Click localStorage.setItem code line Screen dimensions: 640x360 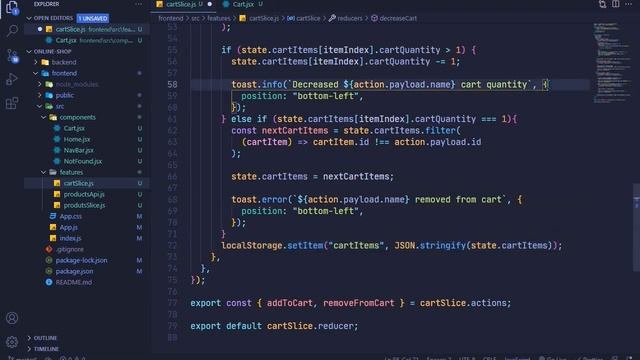391,245
